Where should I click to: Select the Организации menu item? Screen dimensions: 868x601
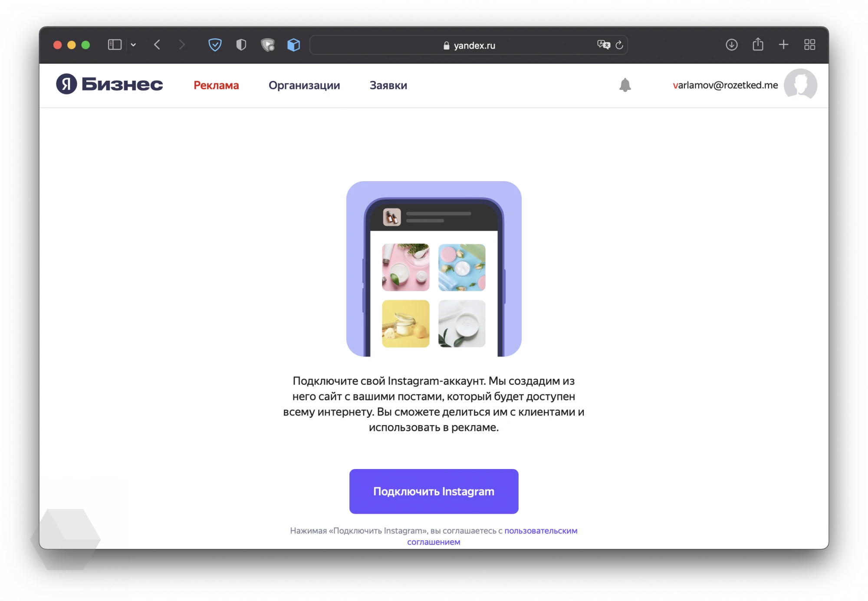click(304, 84)
